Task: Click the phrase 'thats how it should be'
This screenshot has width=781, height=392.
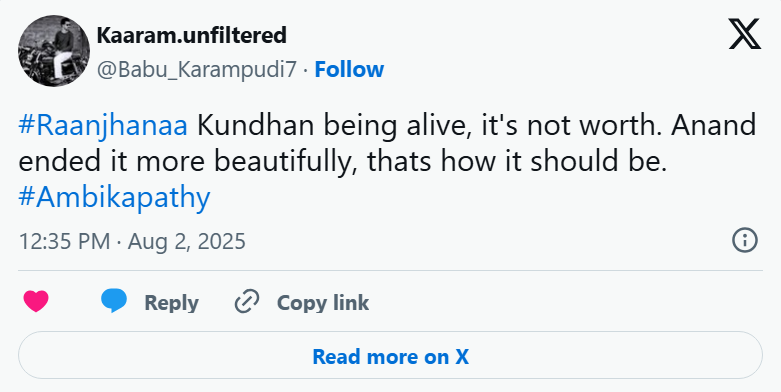Action: click(517, 162)
